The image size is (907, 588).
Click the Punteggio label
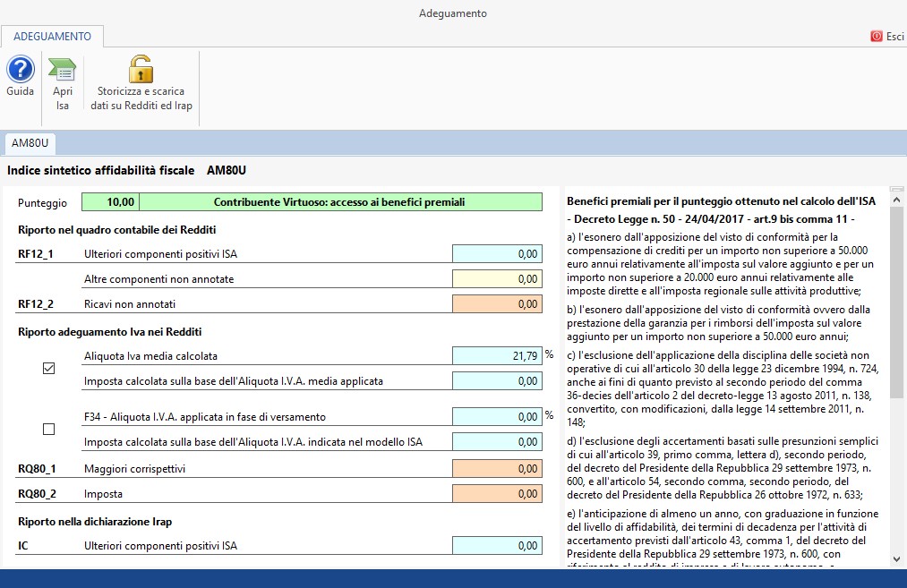[x=42, y=203]
